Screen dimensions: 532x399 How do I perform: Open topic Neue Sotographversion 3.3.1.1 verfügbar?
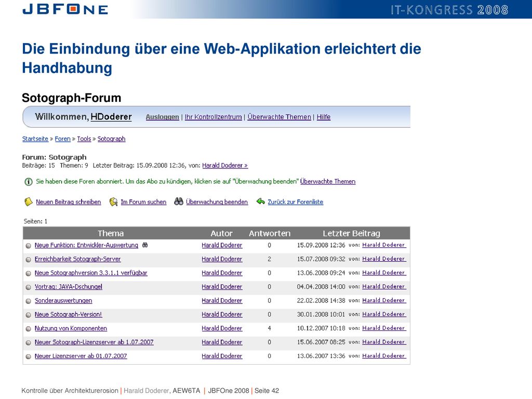[91, 273]
